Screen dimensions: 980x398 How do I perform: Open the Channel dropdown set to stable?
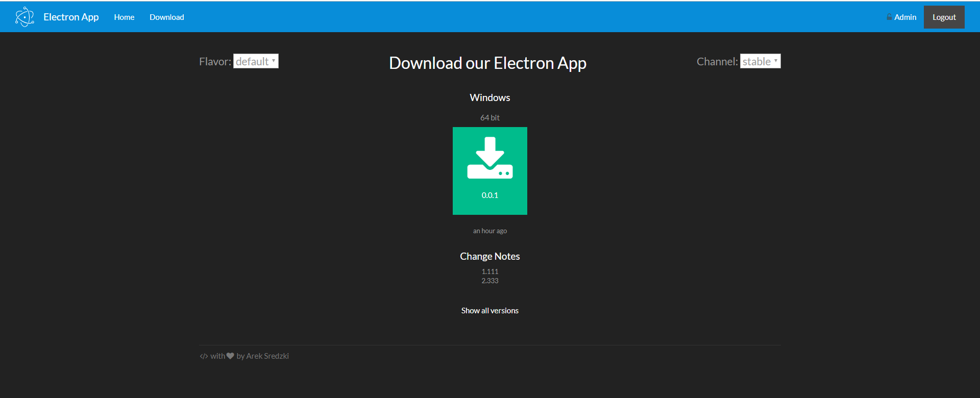pos(760,61)
